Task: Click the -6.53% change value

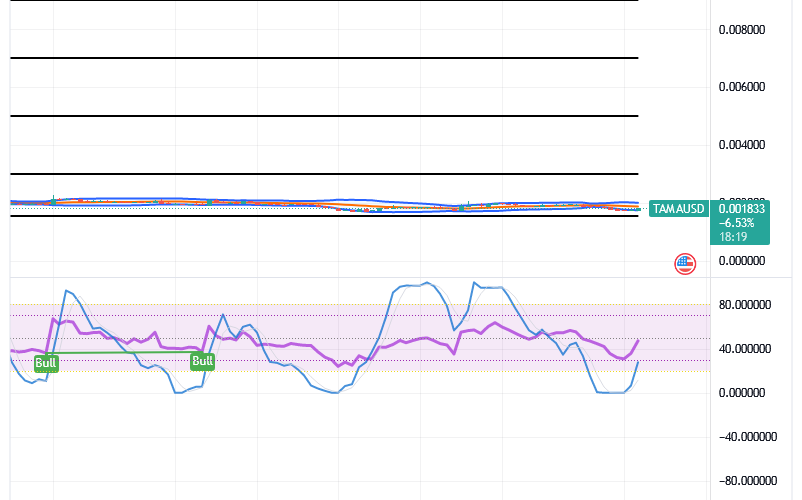Action: coord(737,223)
